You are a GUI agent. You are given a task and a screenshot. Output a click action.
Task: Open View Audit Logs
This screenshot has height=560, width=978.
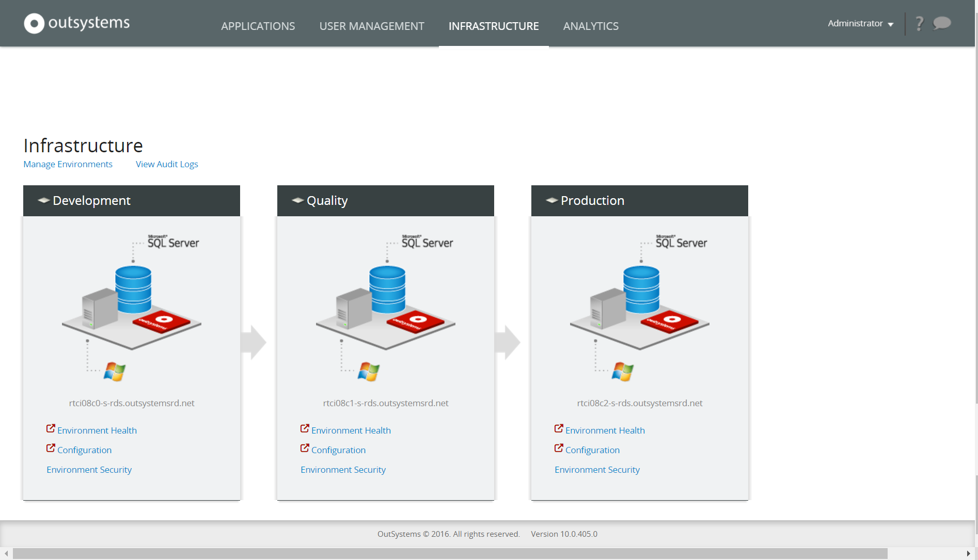(167, 164)
